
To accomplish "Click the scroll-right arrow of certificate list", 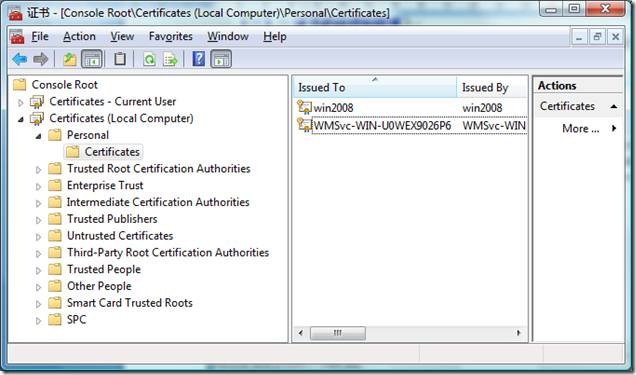I will tap(518, 333).
